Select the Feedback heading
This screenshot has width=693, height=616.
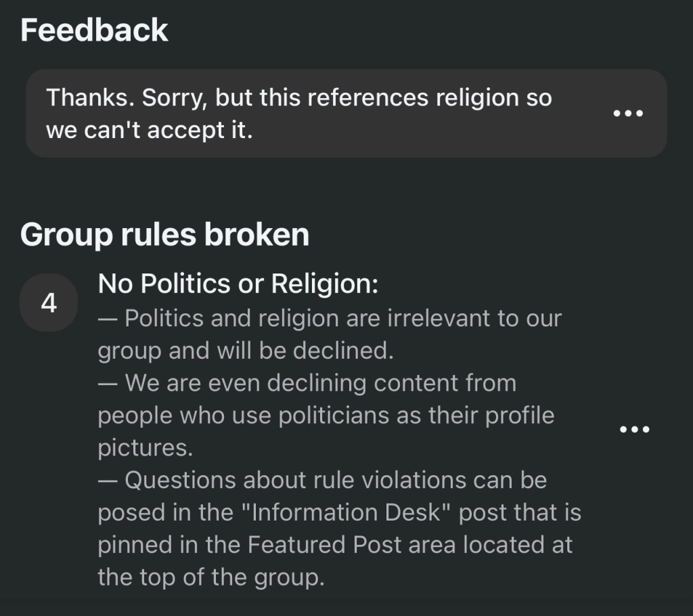[94, 31]
